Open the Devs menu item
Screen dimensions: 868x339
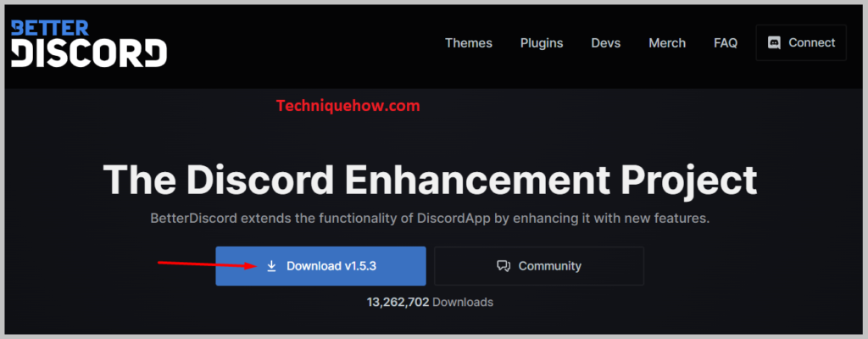pyautogui.click(x=606, y=43)
